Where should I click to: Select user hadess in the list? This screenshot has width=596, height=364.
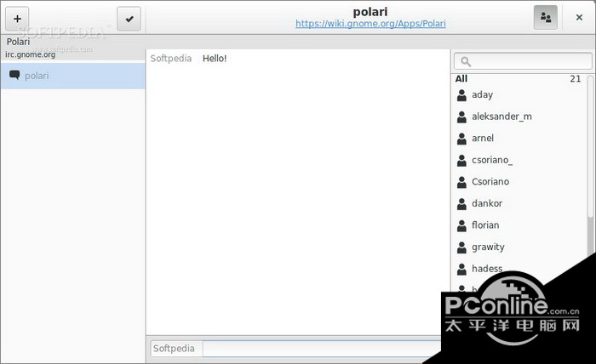click(487, 269)
